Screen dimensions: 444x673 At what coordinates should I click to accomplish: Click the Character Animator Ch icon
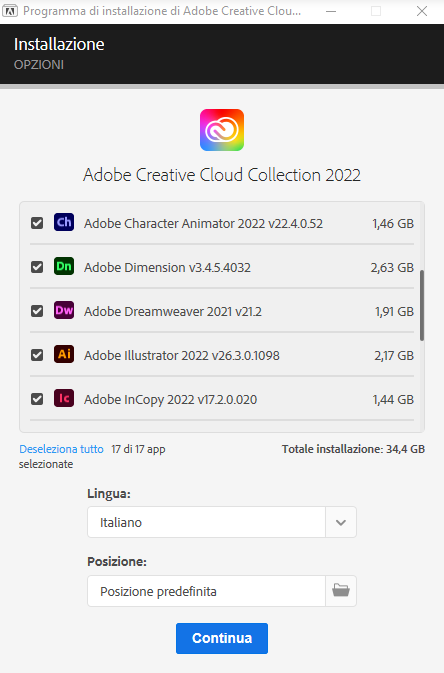tap(64, 222)
